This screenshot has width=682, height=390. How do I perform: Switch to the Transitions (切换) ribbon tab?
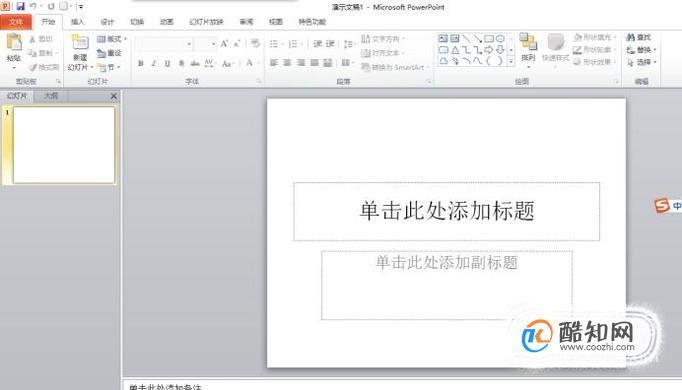[137, 22]
